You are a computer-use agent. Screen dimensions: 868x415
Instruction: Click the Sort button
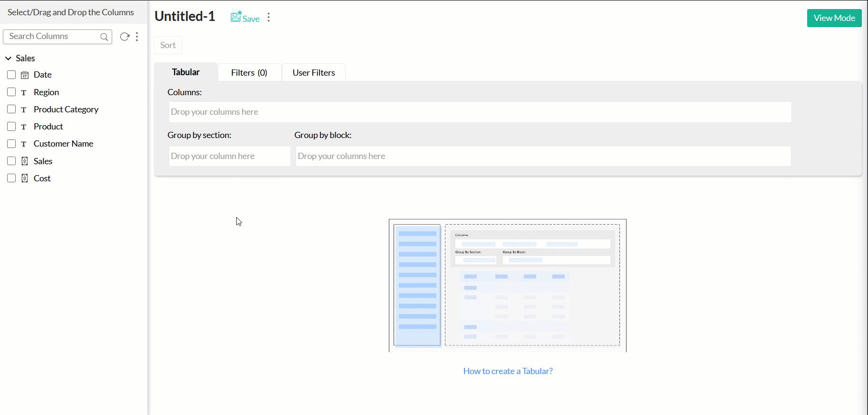[168, 45]
